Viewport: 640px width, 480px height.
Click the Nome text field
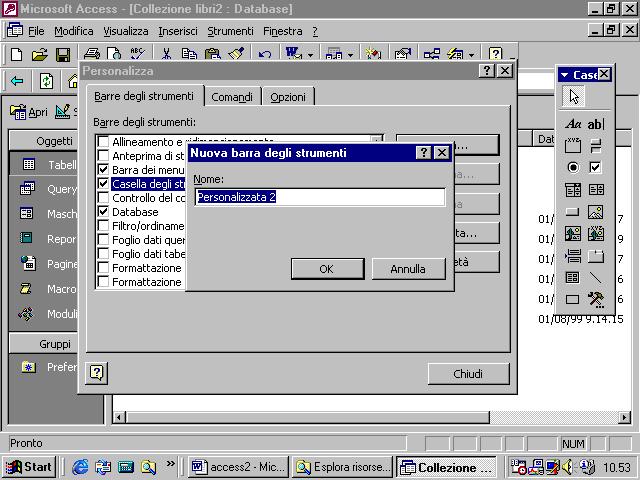320,197
